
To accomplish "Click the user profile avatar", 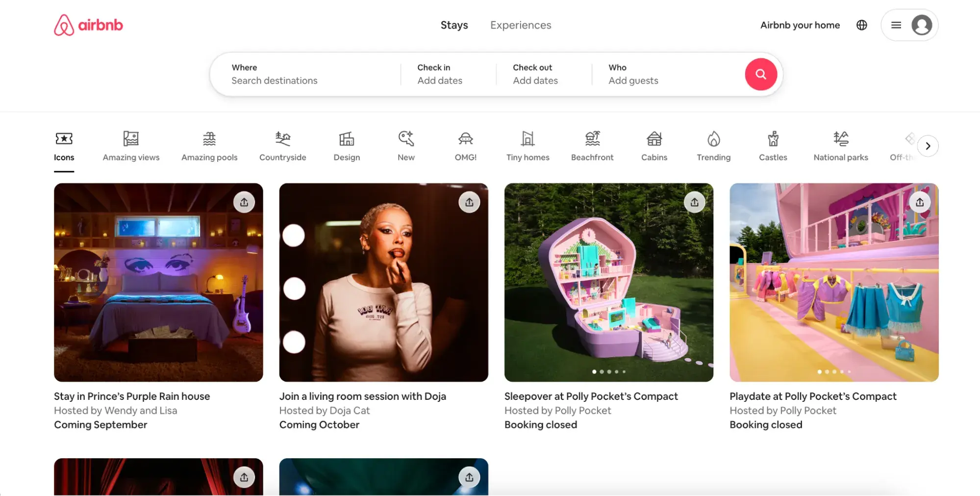I will click(922, 25).
